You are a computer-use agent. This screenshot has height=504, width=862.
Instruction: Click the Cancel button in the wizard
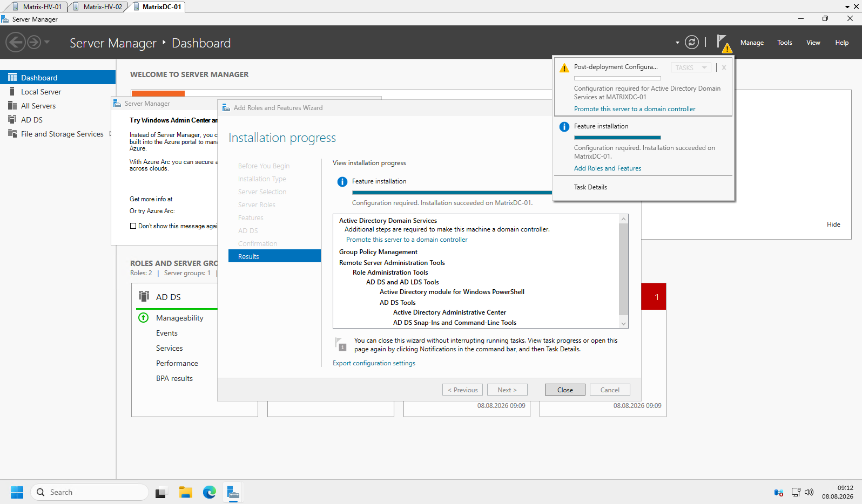point(610,390)
